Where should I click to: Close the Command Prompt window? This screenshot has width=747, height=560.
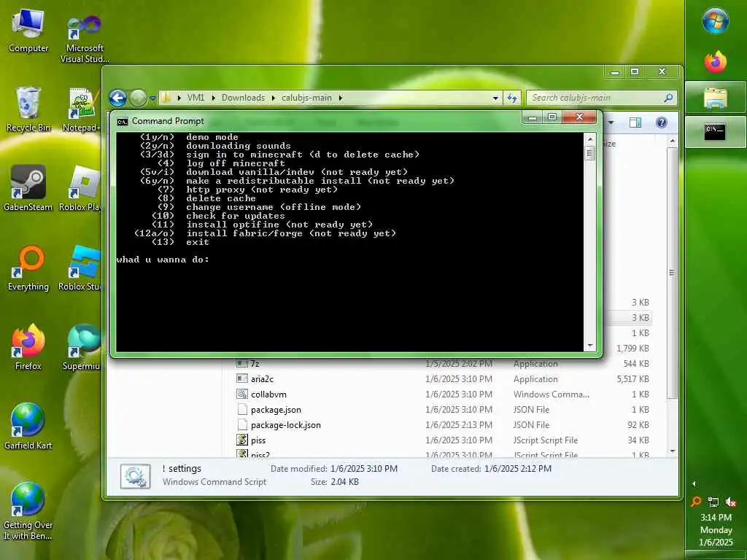[579, 117]
